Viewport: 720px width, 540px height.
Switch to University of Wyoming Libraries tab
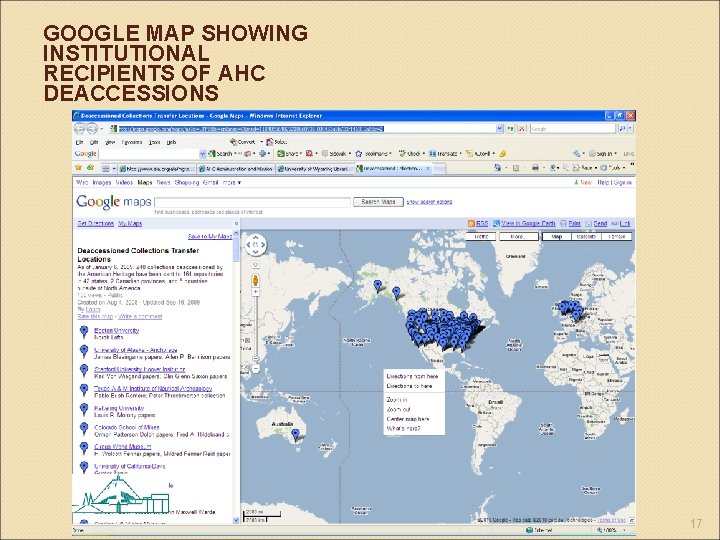[x=315, y=169]
